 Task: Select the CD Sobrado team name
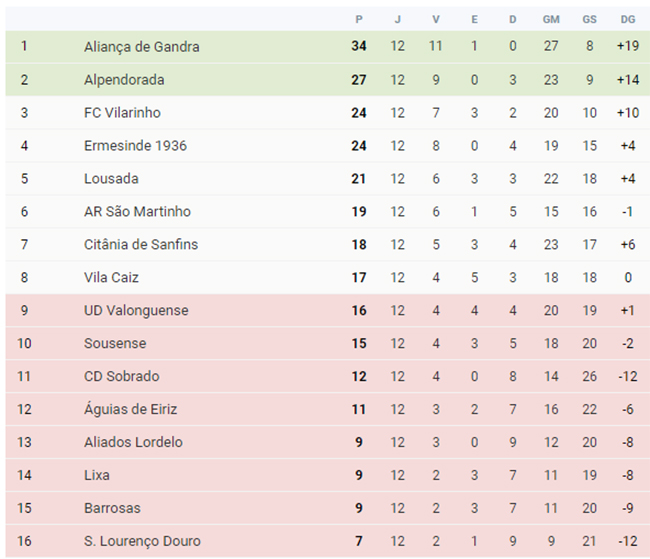coord(121,376)
